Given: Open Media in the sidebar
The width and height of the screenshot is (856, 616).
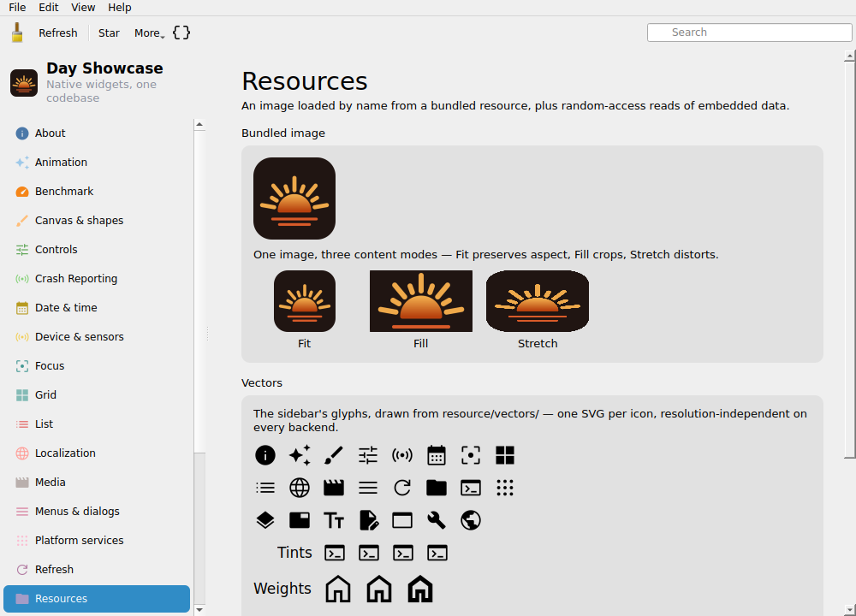Looking at the screenshot, I should coord(97,483).
